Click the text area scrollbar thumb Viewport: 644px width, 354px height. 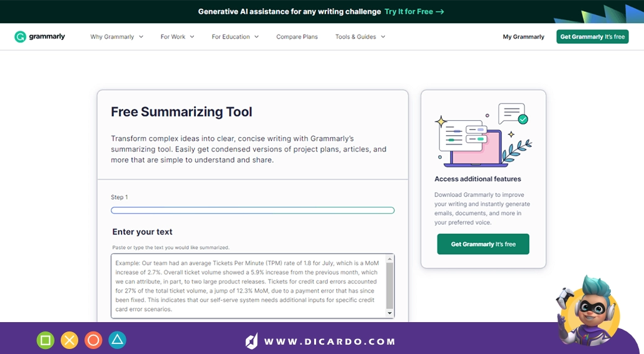(390, 286)
